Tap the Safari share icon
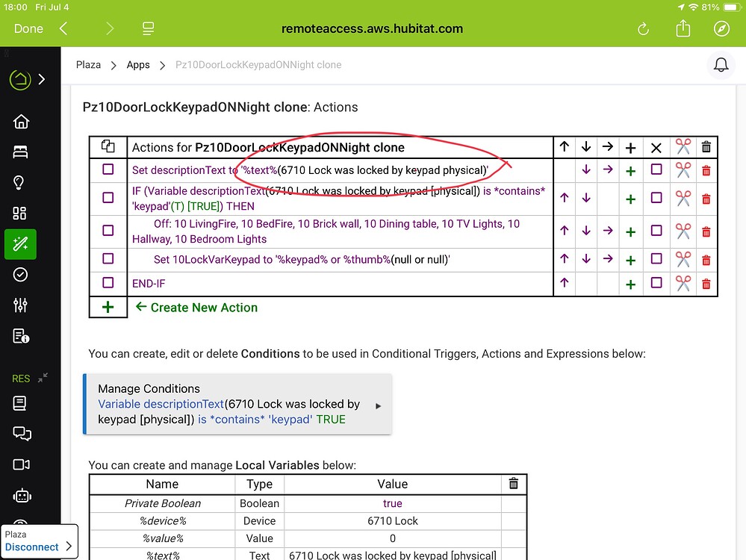This screenshot has width=746, height=560. tap(683, 29)
